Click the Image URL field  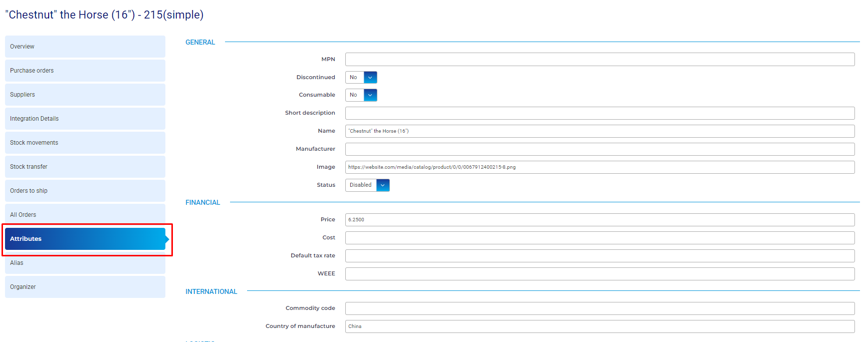click(599, 167)
